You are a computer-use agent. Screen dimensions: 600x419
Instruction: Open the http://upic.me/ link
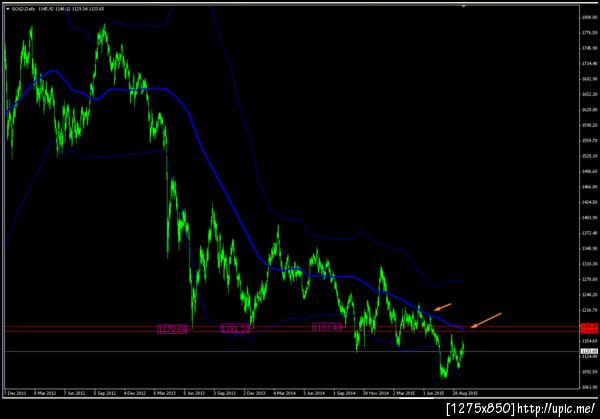pos(556,409)
